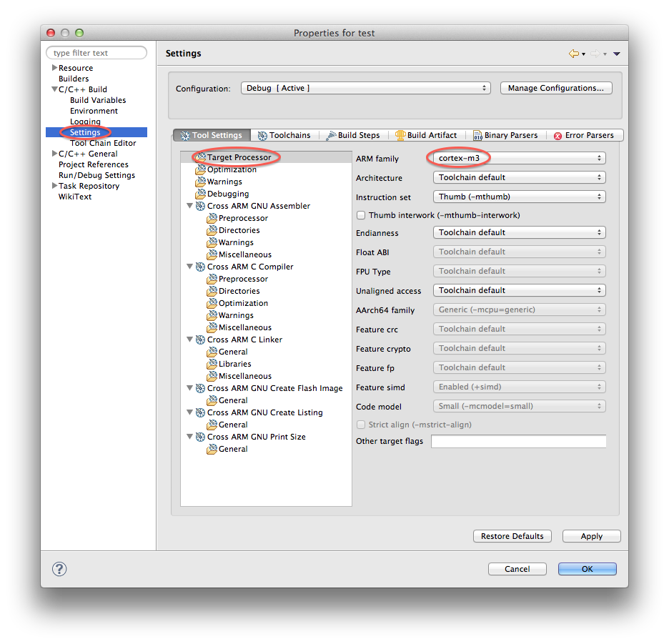Expand the C/C++ General tree node
This screenshot has width=669, height=644.
pyautogui.click(x=54, y=154)
